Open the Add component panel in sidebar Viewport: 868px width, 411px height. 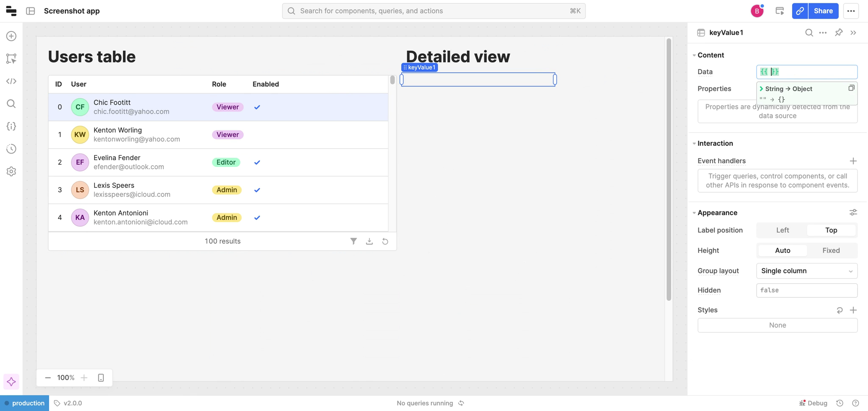click(x=11, y=36)
